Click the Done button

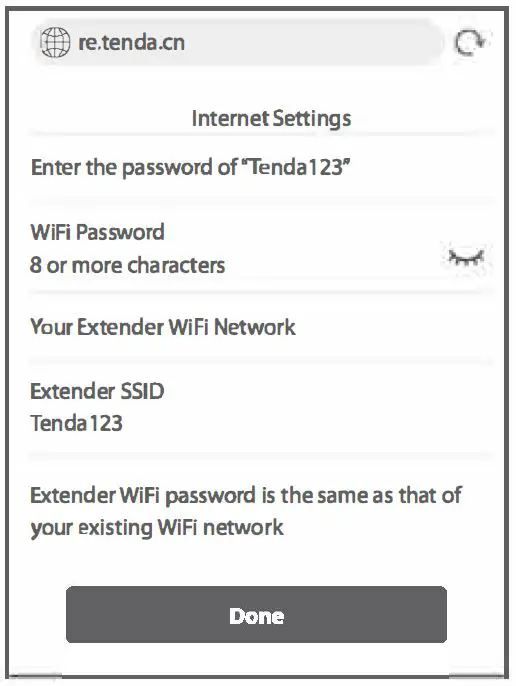[256, 615]
